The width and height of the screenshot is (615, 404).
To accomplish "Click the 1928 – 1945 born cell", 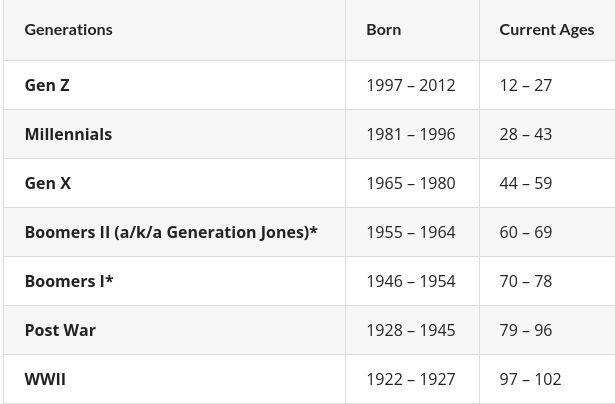I will click(x=410, y=330).
